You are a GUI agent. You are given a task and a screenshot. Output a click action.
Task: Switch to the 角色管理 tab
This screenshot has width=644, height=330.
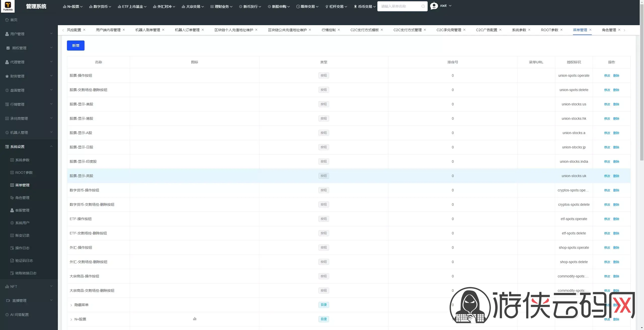[609, 30]
